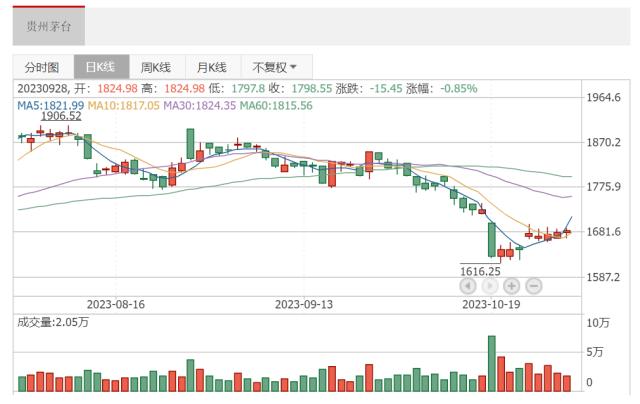Click the 1775.9 price axis label
Screen dimensions: 640x404
tap(603, 187)
